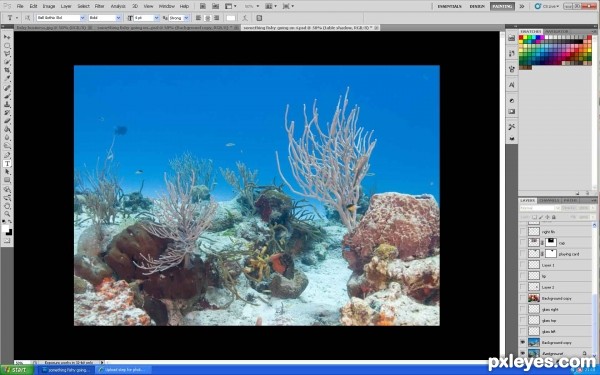Select the Rectangle shape tool
This screenshot has height=375, width=600.
(7, 181)
